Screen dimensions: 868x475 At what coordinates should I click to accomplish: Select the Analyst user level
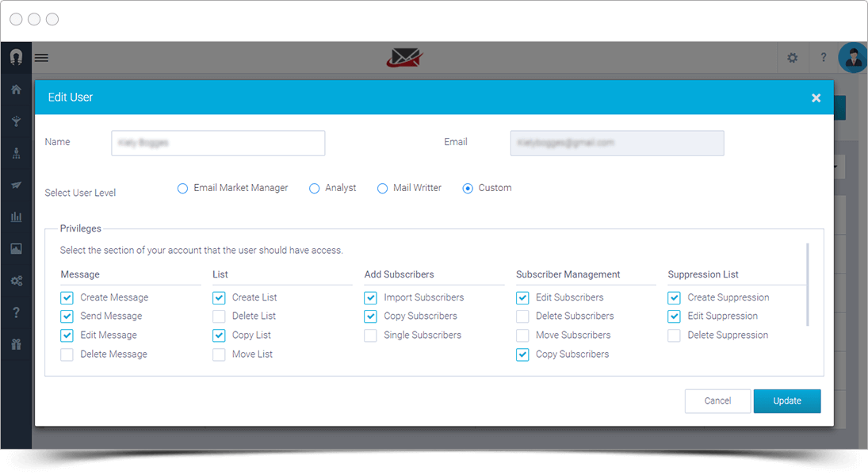314,188
